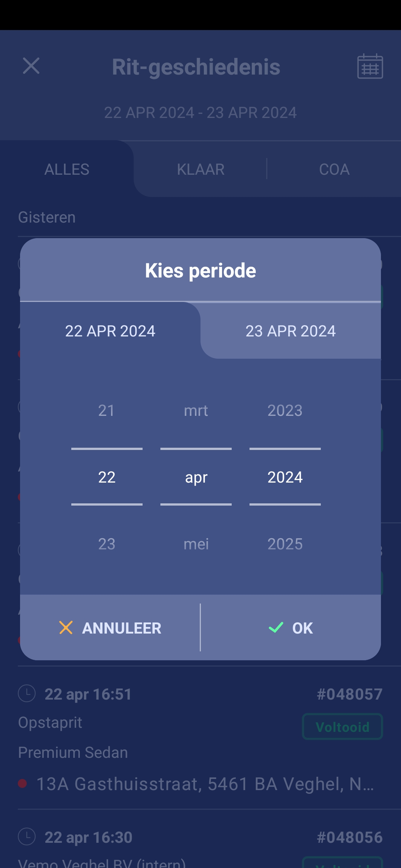401x868 pixels.
Task: Switch to the ALLES tab
Action: 67,170
